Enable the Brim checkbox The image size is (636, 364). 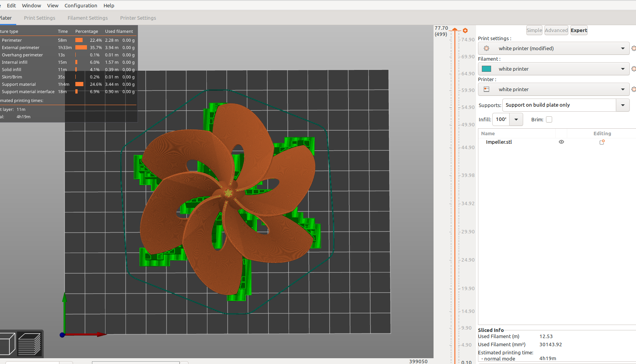[549, 119]
